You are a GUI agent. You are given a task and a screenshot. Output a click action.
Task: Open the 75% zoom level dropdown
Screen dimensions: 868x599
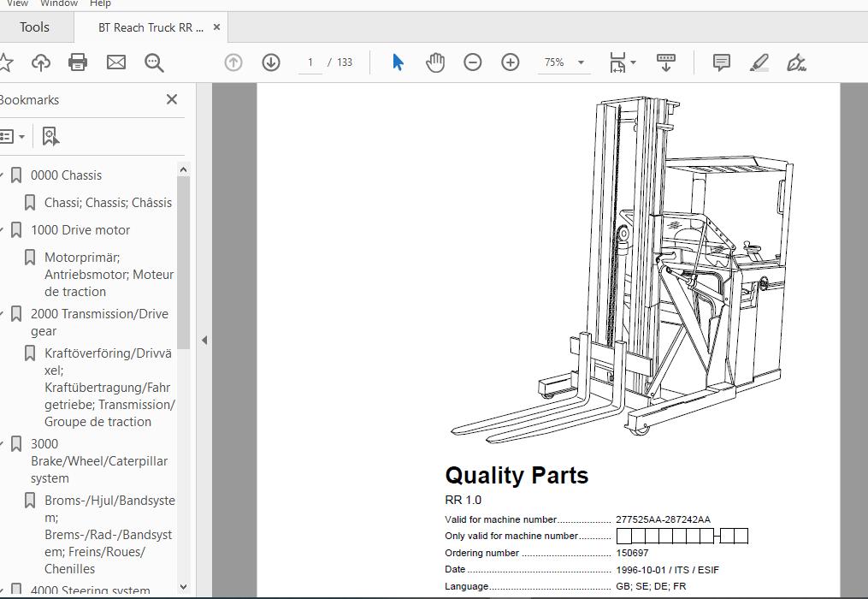(581, 62)
